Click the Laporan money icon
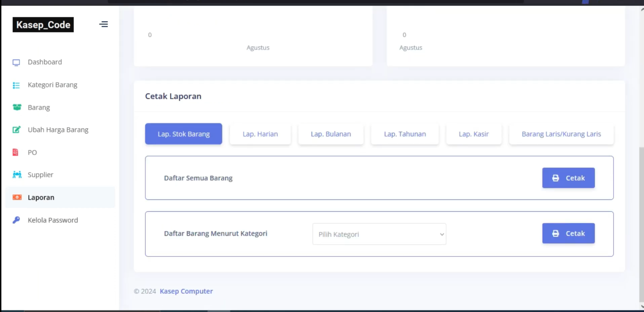 click(x=17, y=197)
